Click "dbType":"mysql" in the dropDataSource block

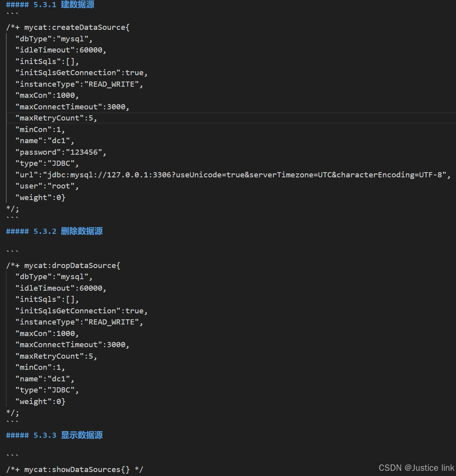click(x=54, y=277)
